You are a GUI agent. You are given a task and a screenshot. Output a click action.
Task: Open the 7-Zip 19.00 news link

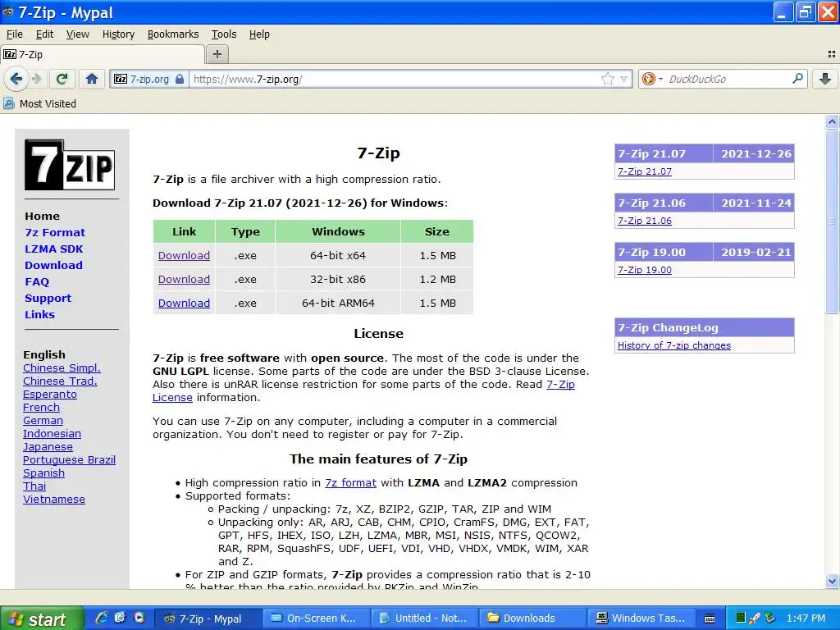tap(645, 270)
